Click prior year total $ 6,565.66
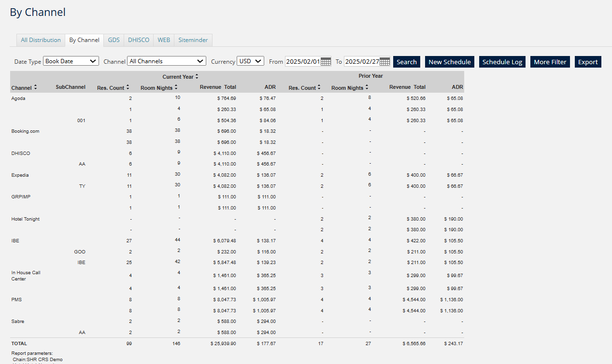This screenshot has width=612, height=364. [x=414, y=343]
